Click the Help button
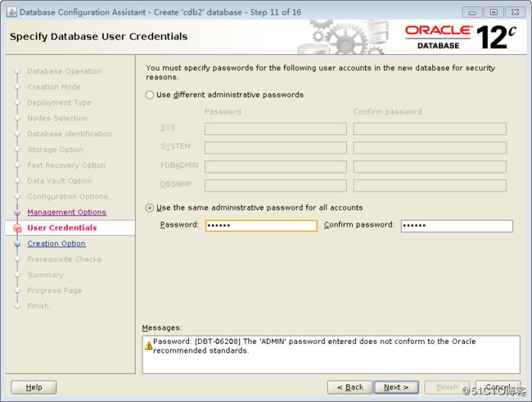This screenshot has width=532, height=402. [34, 387]
